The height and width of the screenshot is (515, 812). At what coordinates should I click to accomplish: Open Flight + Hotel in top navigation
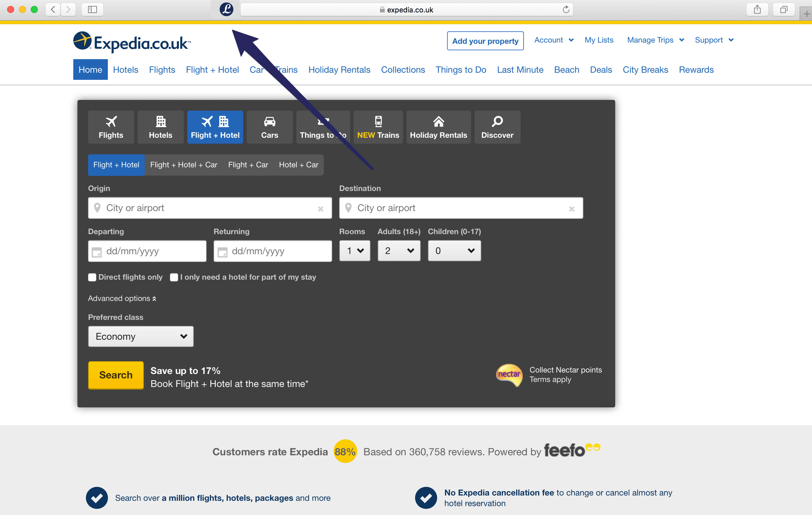(x=212, y=69)
